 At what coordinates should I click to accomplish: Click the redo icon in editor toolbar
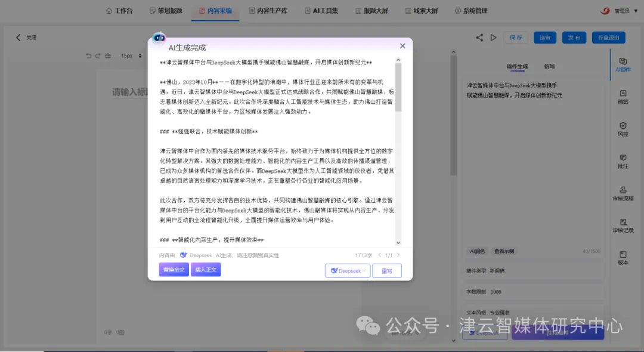98,56
